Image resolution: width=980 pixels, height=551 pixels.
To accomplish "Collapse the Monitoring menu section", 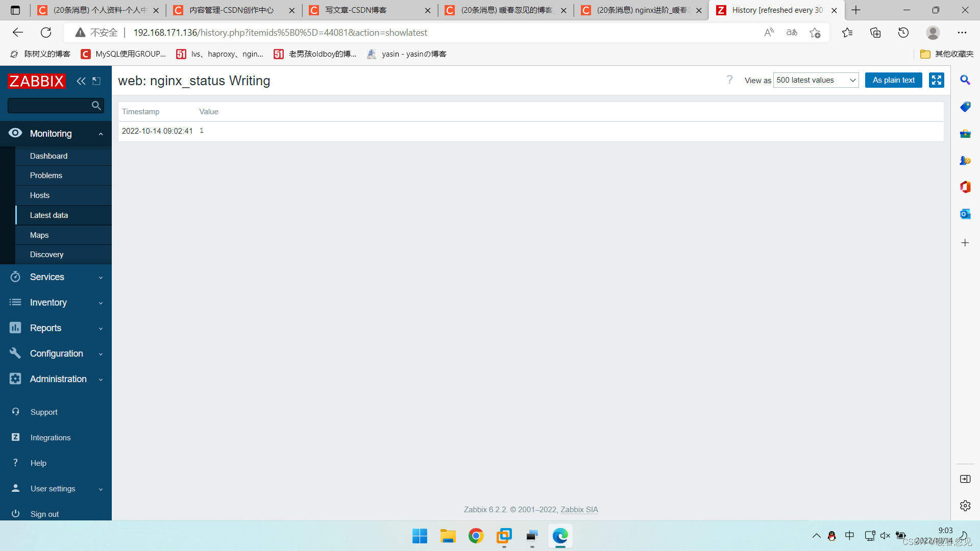I will 56,134.
